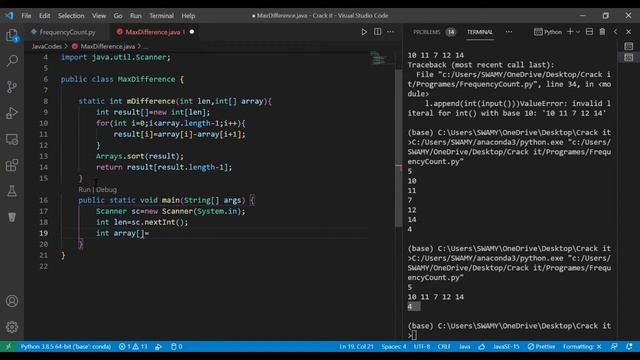Open Remote Explorer view
Viewport: 640px width, 360px height.
click(x=12, y=139)
